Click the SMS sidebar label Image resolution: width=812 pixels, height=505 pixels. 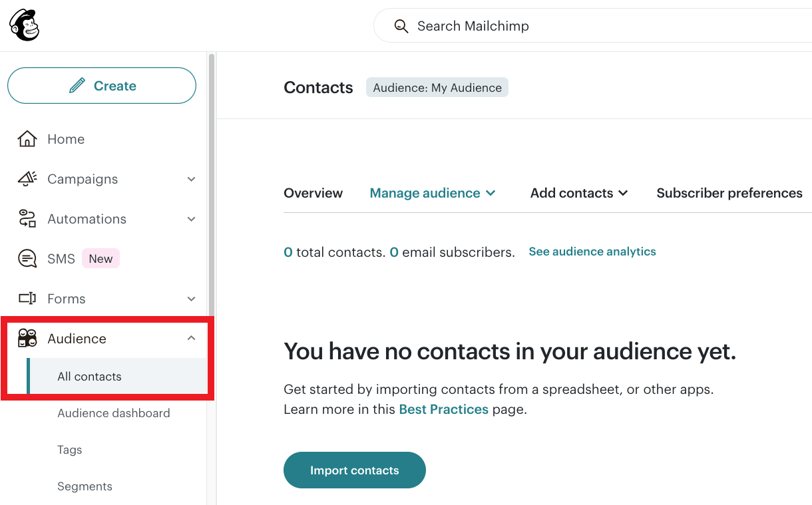click(61, 259)
